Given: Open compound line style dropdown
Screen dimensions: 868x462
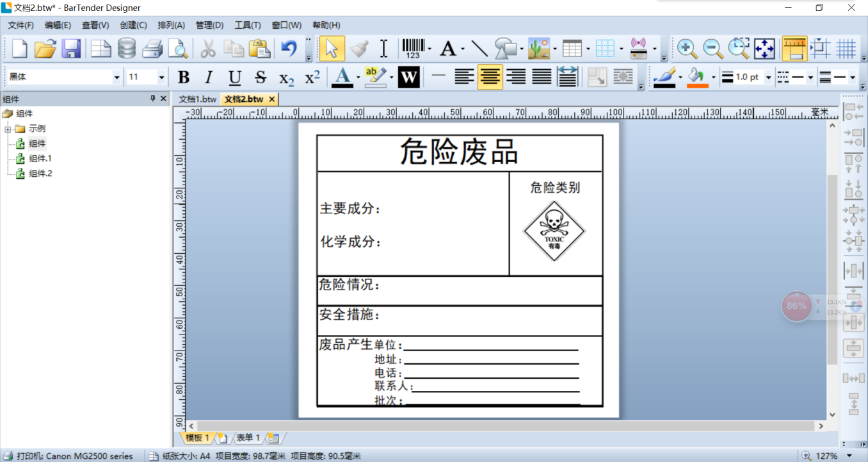Looking at the screenshot, I should tap(853, 78).
